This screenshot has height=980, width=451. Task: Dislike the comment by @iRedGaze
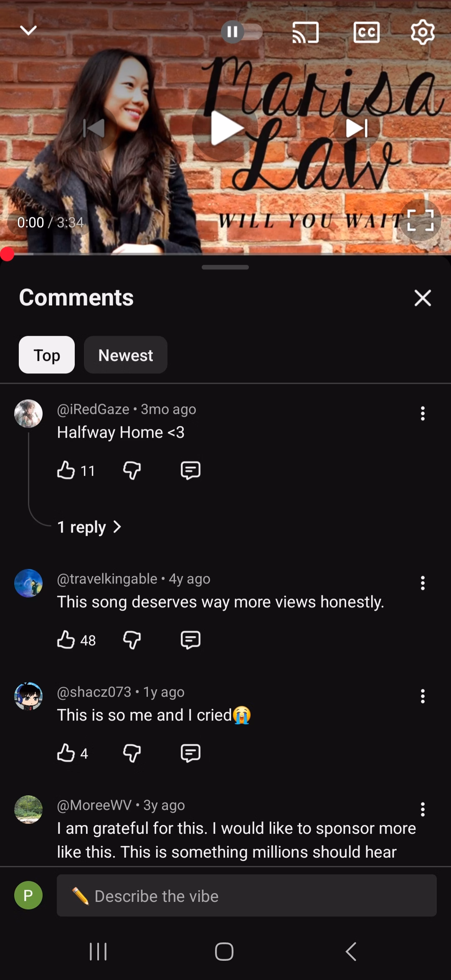pyautogui.click(x=132, y=470)
